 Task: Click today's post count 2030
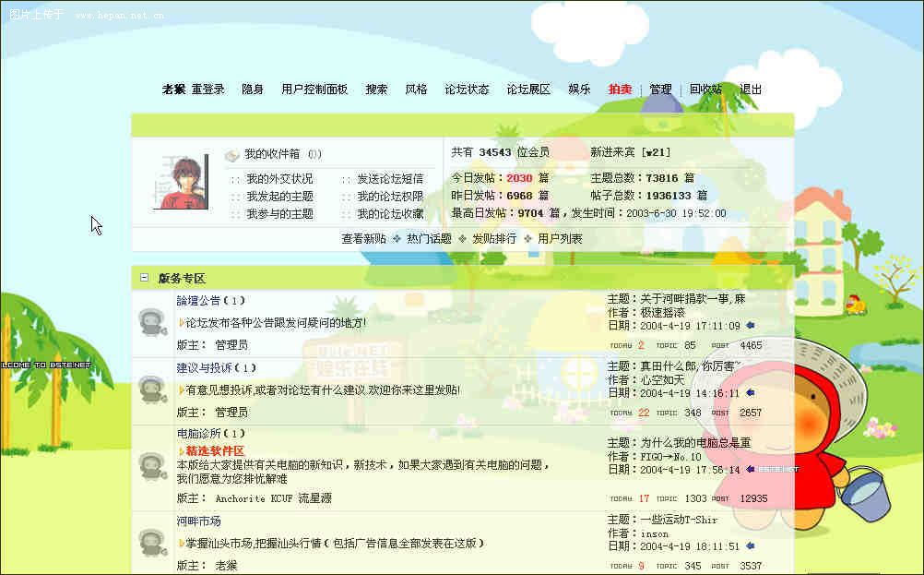[x=519, y=177]
